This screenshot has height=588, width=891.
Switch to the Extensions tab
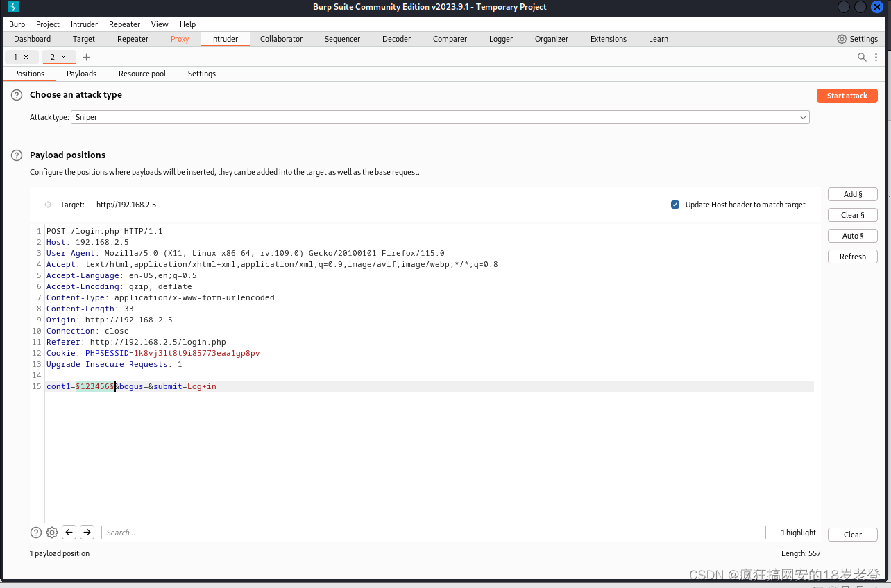coord(609,39)
